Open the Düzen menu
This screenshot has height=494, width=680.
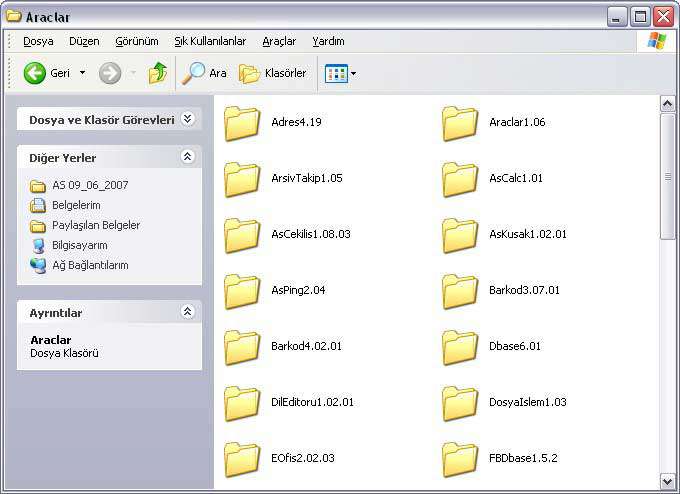84,41
